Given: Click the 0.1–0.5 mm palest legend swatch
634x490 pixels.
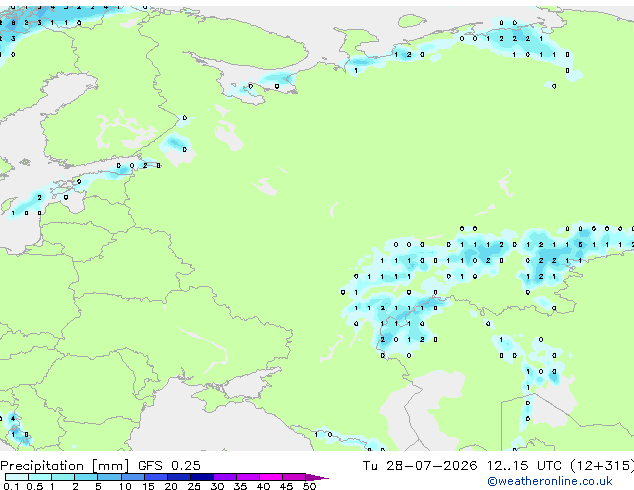Looking at the screenshot, I should click(17, 477).
